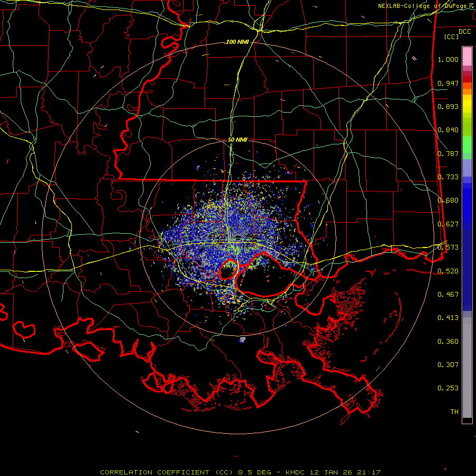Image resolution: width=476 pixels, height=476 pixels.
Task: Select the 0.573 scale value
Action: click(448, 248)
